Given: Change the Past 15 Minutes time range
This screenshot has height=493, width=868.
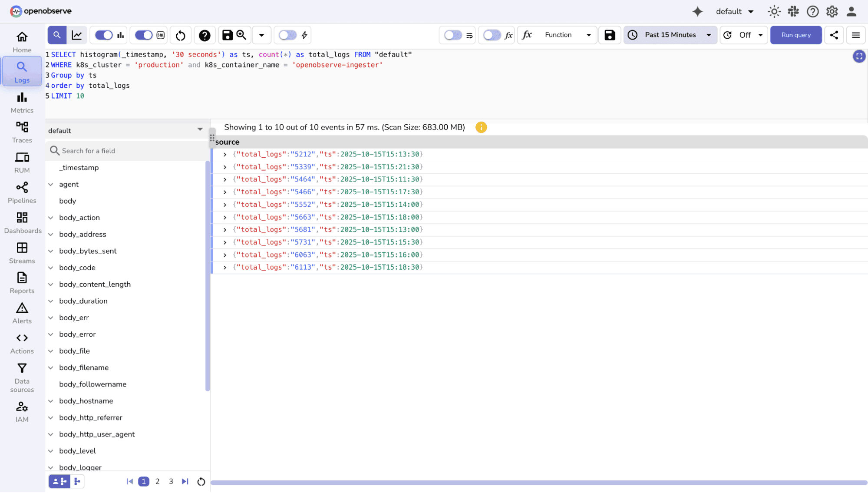Looking at the screenshot, I should coord(670,35).
